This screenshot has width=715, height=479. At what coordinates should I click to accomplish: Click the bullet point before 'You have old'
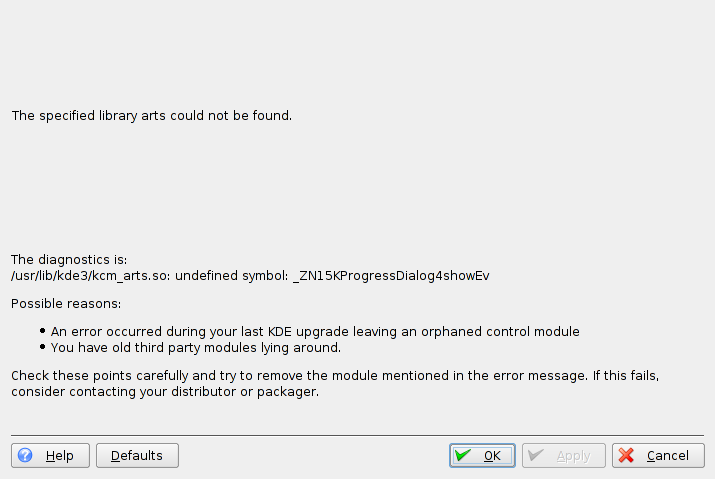click(x=43, y=347)
